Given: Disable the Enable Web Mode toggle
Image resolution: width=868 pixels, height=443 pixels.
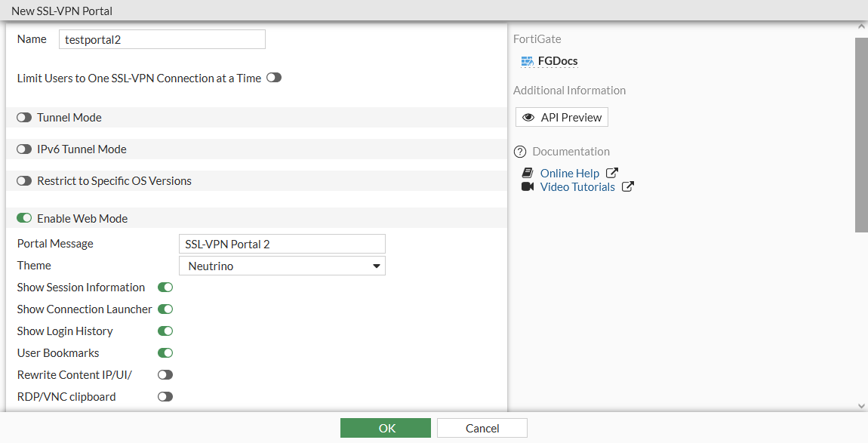Looking at the screenshot, I should point(23,217).
